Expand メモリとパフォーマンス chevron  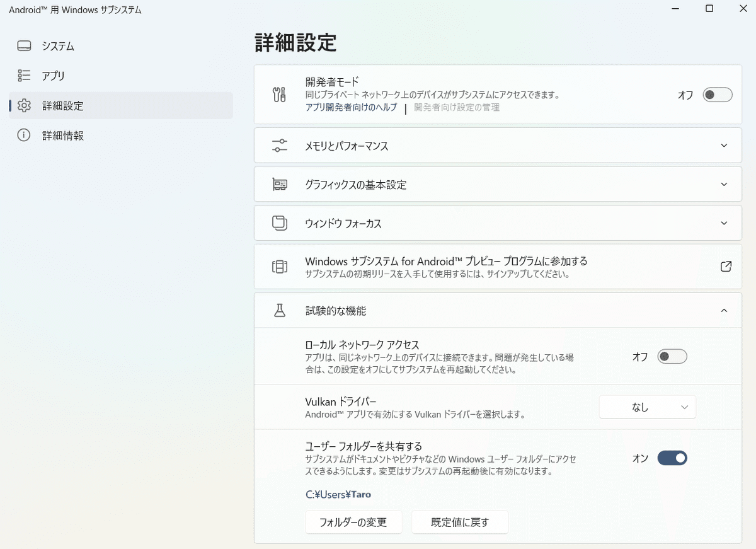(x=724, y=146)
